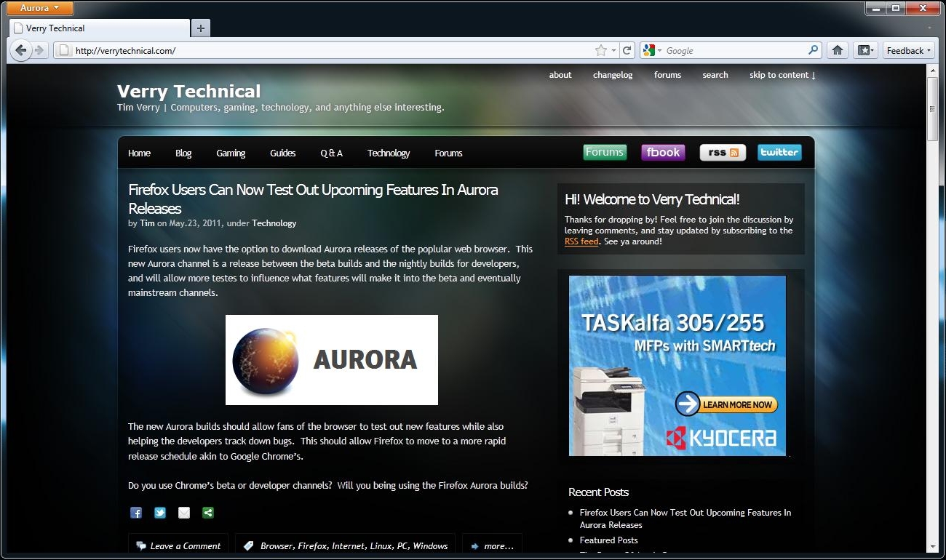Open the rss badge in navigation bar
The image size is (946, 560).
[x=723, y=153]
